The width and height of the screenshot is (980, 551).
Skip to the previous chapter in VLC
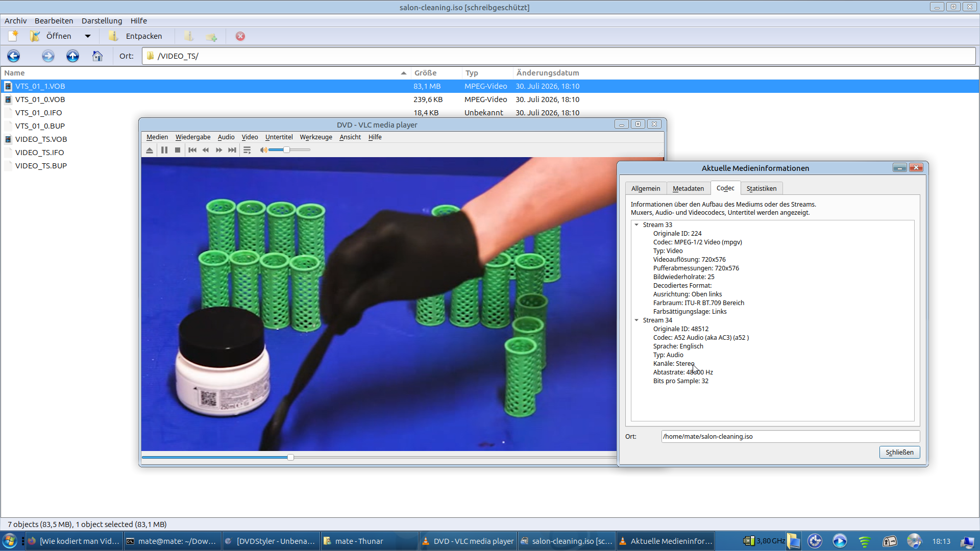192,150
